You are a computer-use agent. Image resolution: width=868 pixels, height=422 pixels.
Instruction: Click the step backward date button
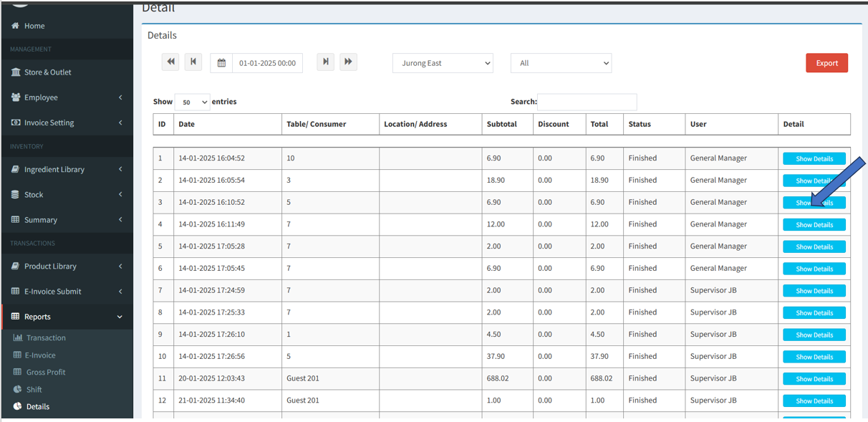tap(193, 62)
